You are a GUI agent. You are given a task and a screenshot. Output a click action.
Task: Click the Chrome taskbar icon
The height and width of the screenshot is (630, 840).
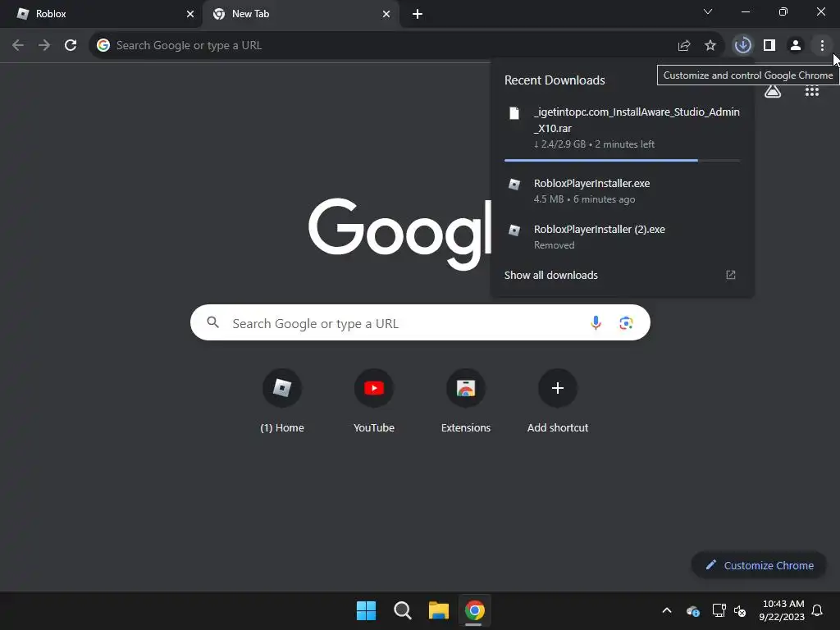coord(475,610)
